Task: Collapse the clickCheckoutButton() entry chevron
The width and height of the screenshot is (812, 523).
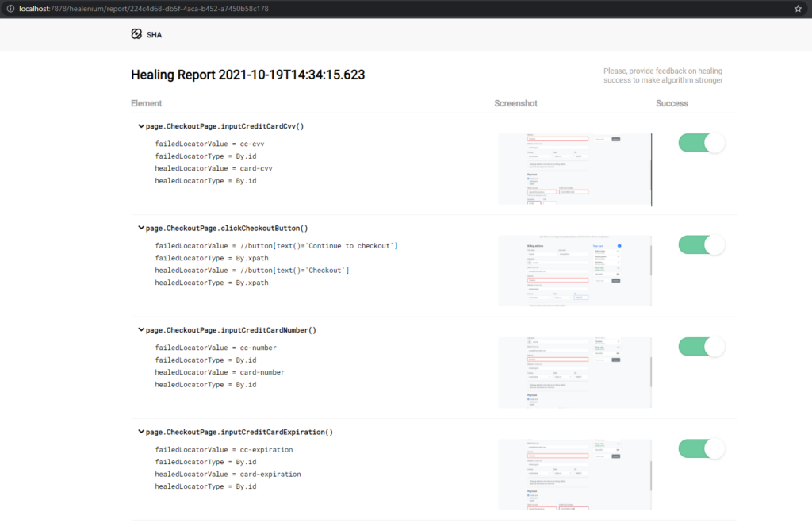Action: (141, 228)
